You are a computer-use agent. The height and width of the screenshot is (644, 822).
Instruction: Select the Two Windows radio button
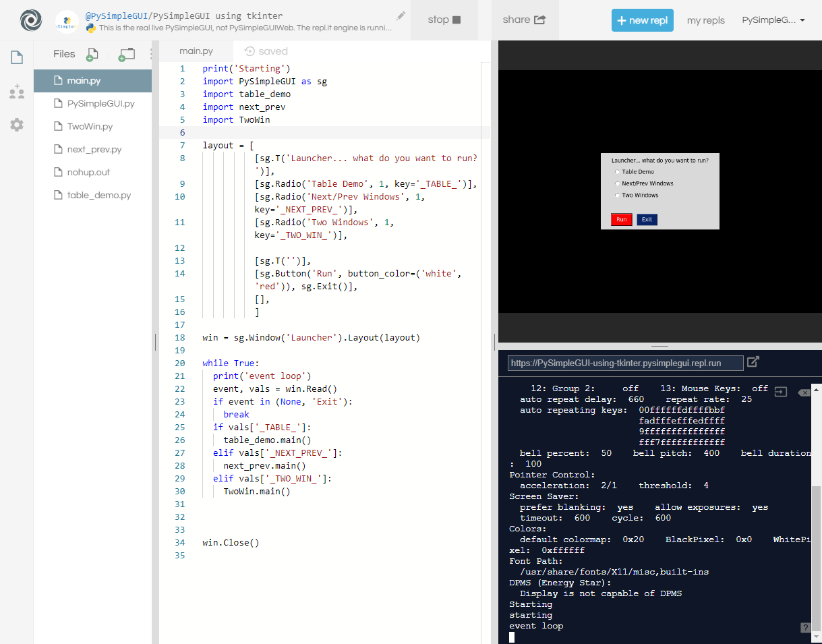[616, 195]
